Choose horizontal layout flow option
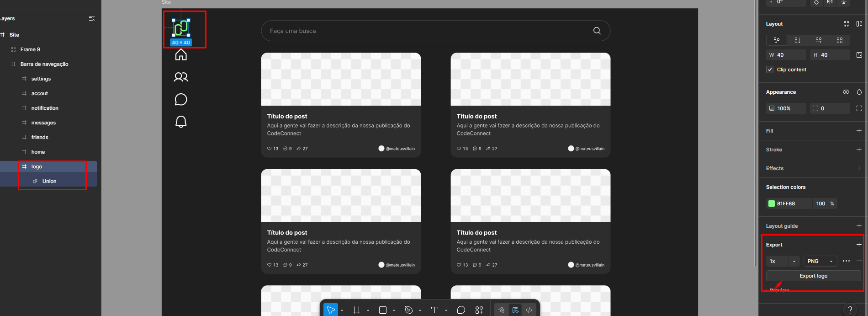This screenshot has height=316, width=868. tap(819, 40)
